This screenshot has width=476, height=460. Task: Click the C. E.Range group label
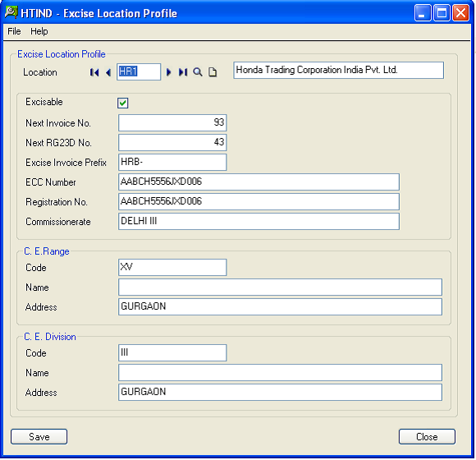click(x=47, y=251)
